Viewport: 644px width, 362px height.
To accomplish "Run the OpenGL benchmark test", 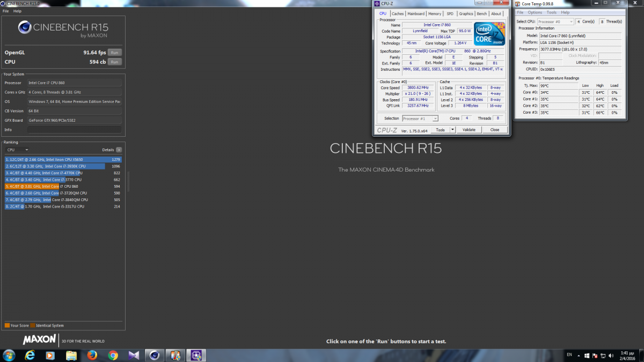I will click(x=114, y=53).
